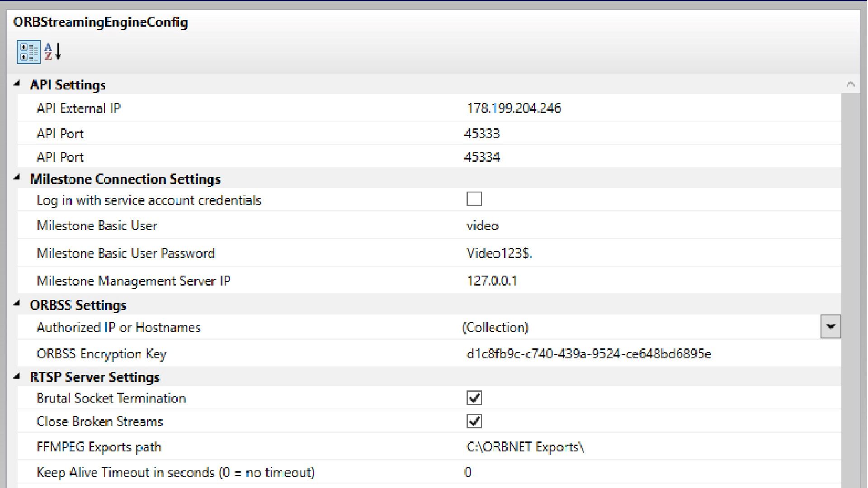Image resolution: width=868 pixels, height=488 pixels.
Task: Collapse RTSP Server Settings category
Action: pos(17,375)
